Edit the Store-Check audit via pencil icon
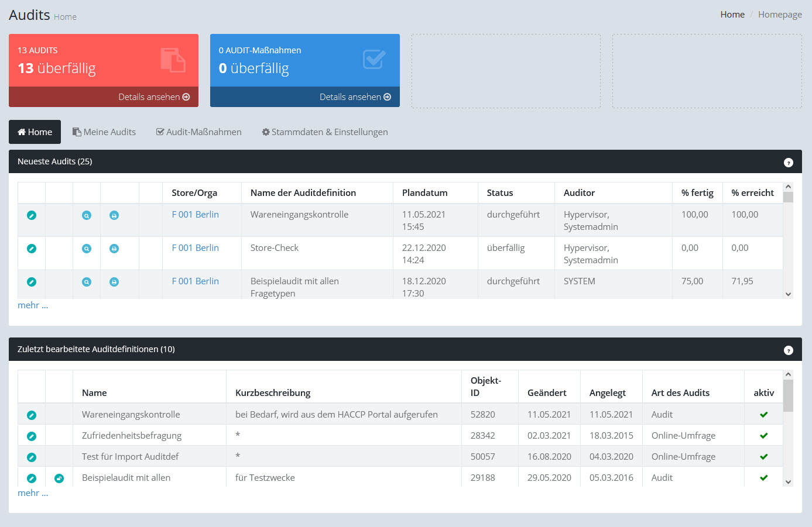Viewport: 812px width, 527px height. (x=32, y=249)
